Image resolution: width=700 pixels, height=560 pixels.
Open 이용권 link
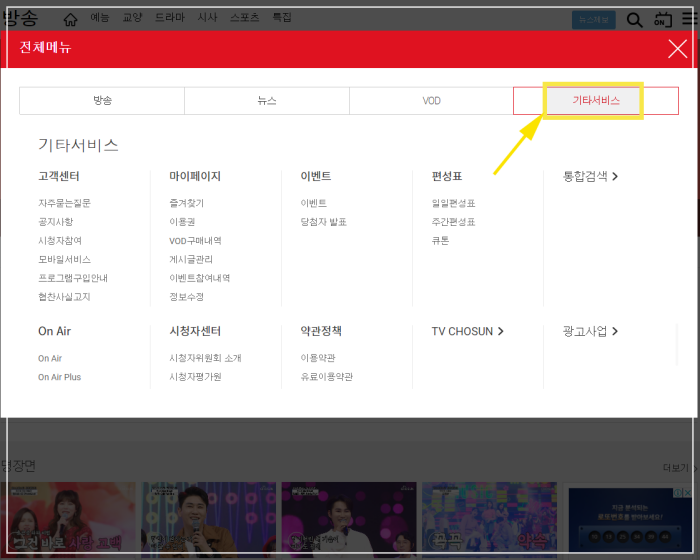pos(182,222)
